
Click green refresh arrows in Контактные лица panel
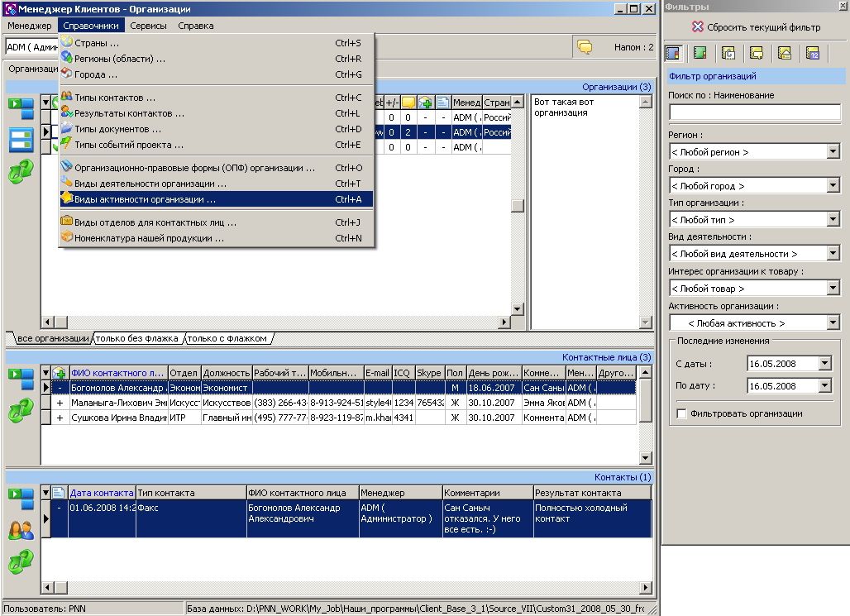(x=21, y=408)
